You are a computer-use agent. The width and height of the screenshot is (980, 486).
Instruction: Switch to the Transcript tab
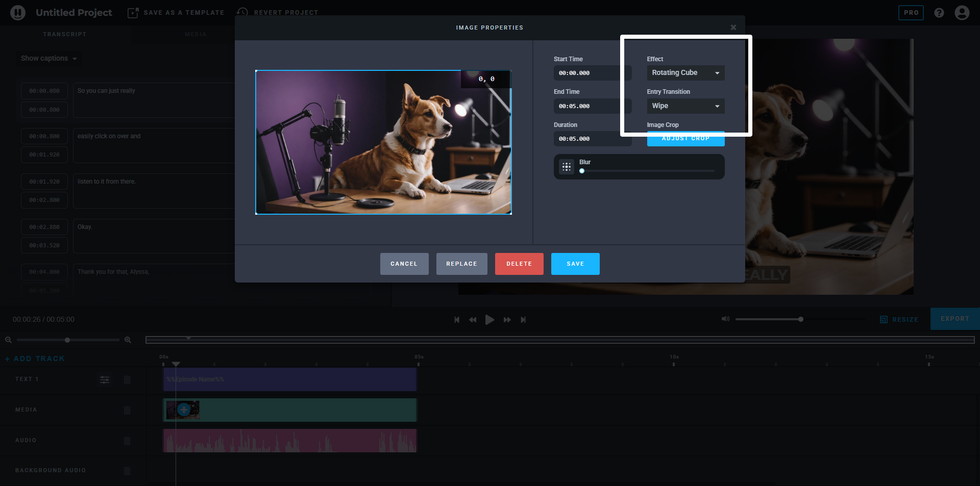coord(65,34)
